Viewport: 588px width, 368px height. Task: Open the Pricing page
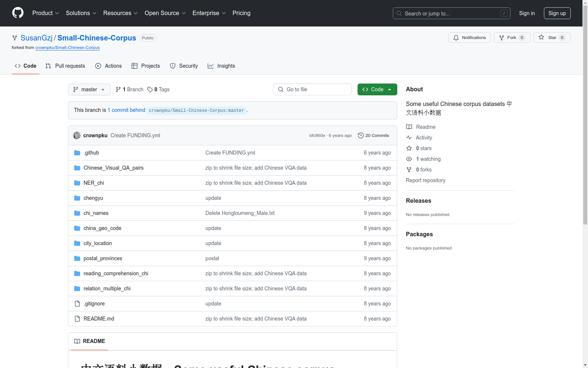point(241,13)
